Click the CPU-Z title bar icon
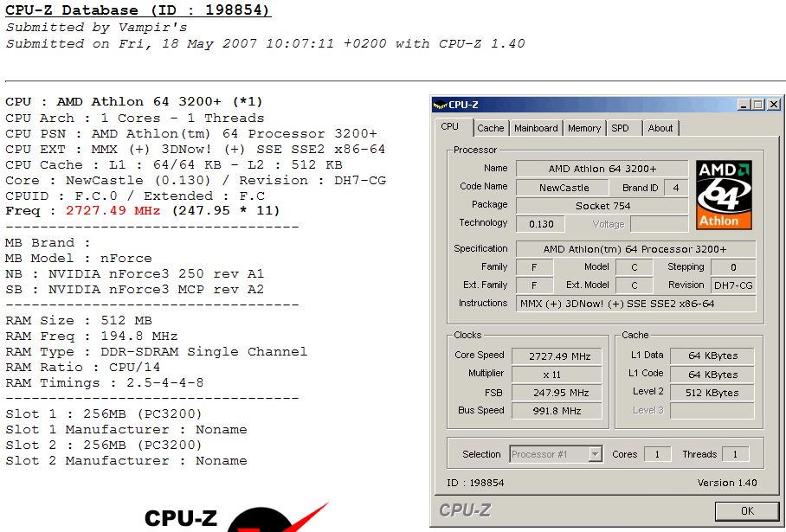This screenshot has width=786, height=532. pos(440,105)
